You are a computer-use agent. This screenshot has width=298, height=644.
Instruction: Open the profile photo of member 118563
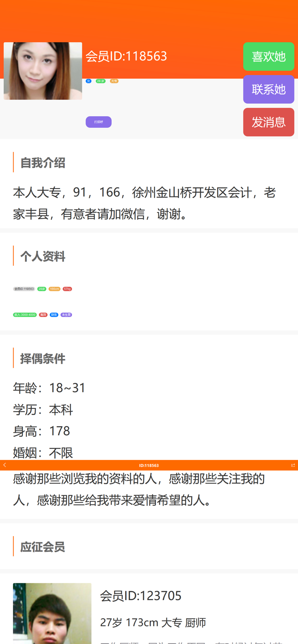coord(43,71)
